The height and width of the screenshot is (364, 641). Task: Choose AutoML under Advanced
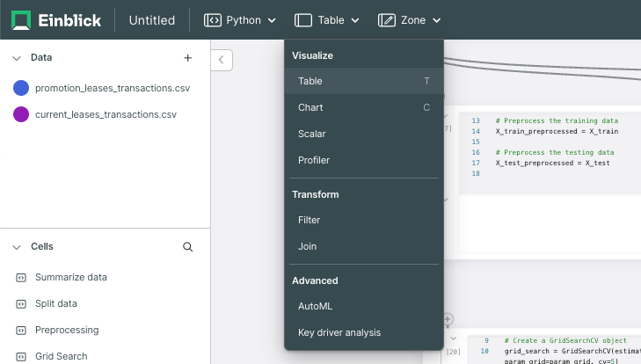[364, 306]
